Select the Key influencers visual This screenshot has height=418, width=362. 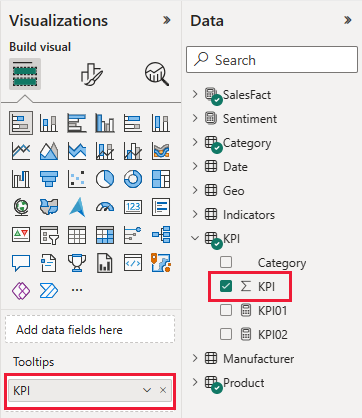pos(133,235)
